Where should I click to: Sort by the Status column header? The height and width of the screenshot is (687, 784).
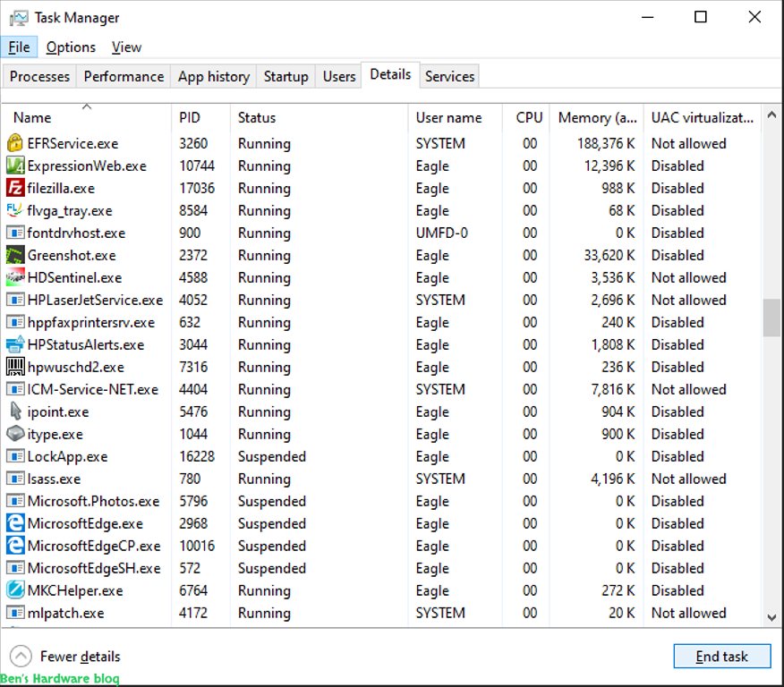tap(319, 117)
